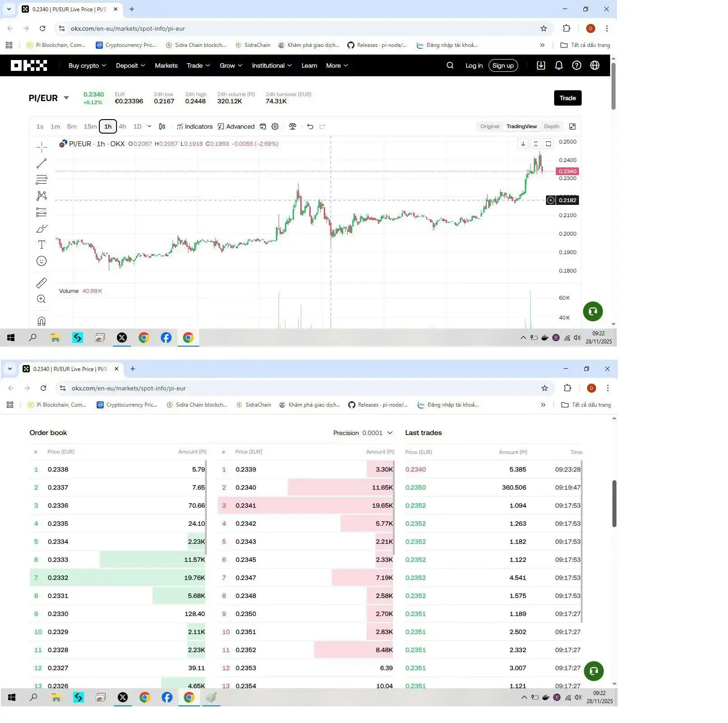Open the chart layout template icon beside Advanced
Screen dimensions: 728x723
[x=263, y=127]
